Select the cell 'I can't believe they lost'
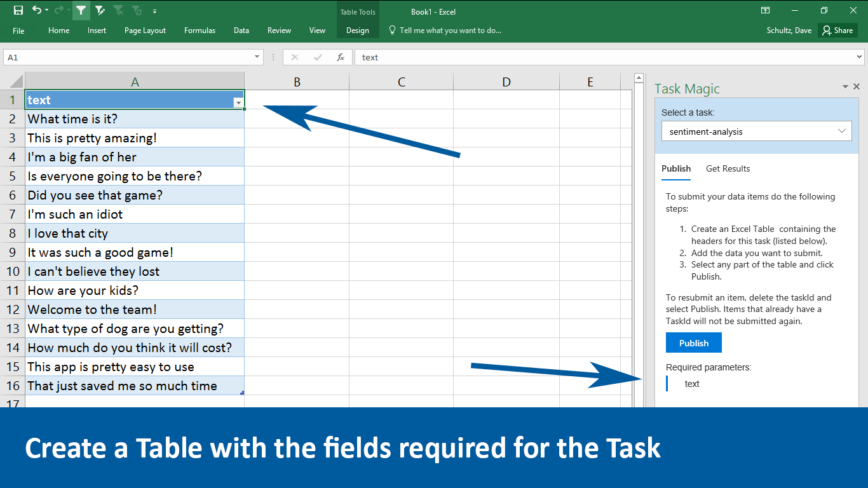This screenshot has height=488, width=868. [135, 271]
